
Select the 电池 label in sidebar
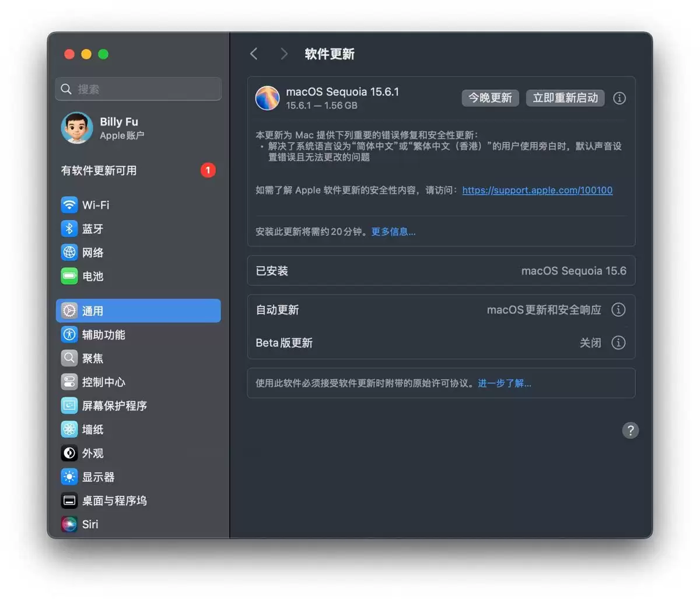tap(93, 276)
